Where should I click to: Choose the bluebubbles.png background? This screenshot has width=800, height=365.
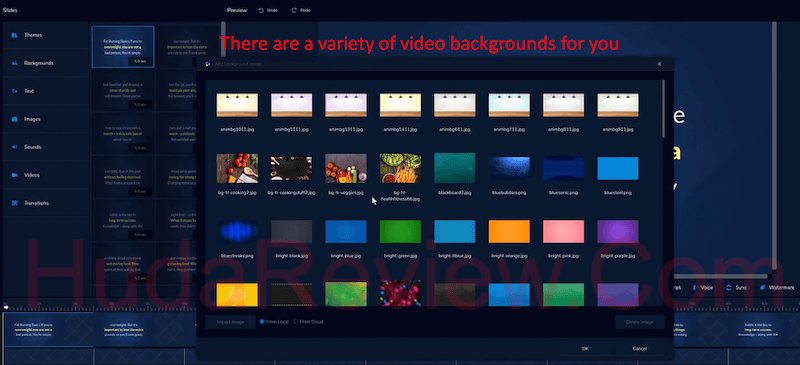[x=509, y=168]
